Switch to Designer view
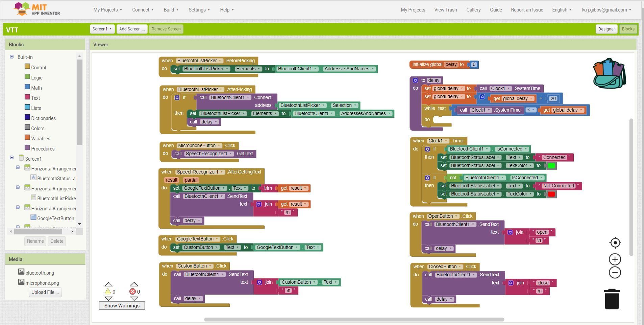Image resolution: width=644 pixels, height=325 pixels. [x=606, y=29]
